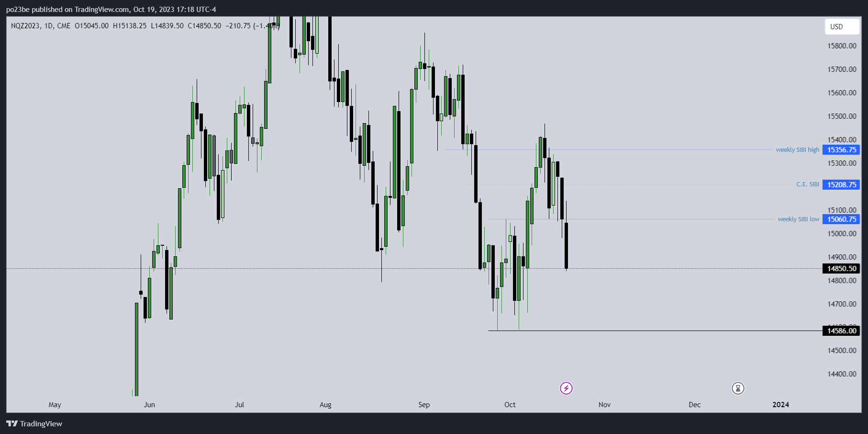This screenshot has width=868, height=434.
Task: Click the Oct label on time axis
Action: pyautogui.click(x=510, y=405)
